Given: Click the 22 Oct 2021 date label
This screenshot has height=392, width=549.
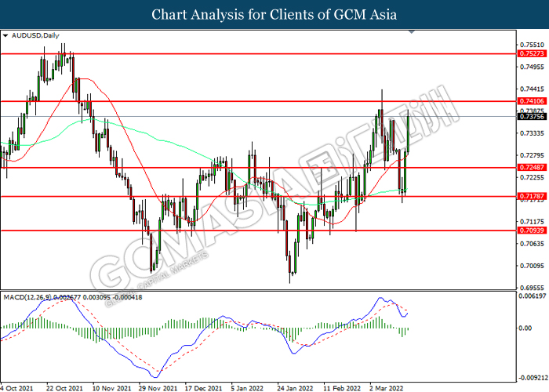Looking at the screenshot, I should pyautogui.click(x=64, y=388).
